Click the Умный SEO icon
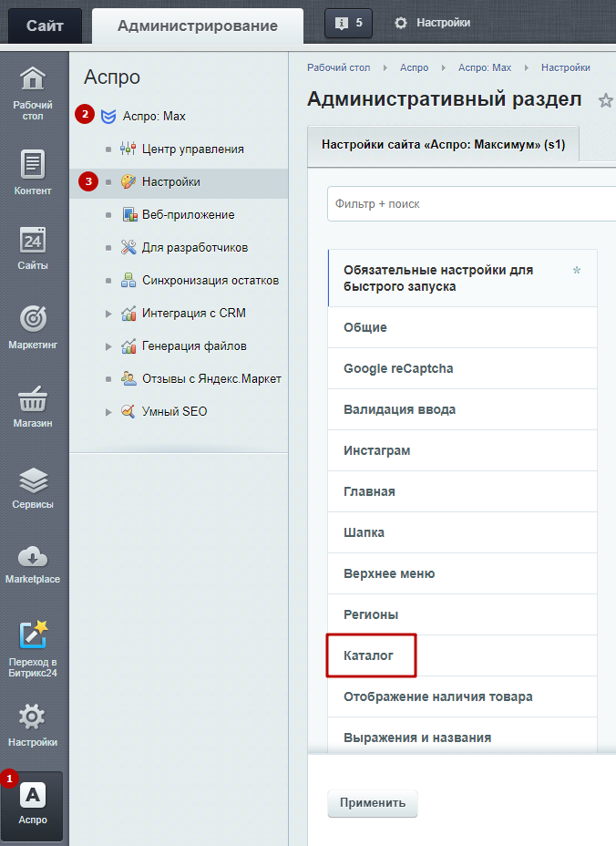Viewport: 616px width, 846px height. click(x=128, y=412)
